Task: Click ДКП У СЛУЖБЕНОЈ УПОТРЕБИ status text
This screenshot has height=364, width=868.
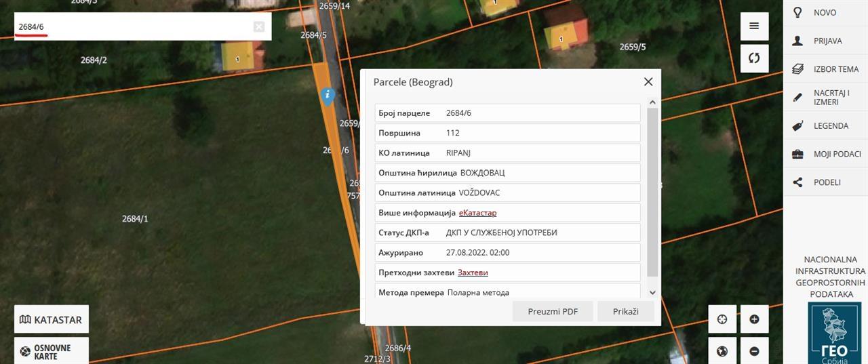Action: click(x=502, y=232)
